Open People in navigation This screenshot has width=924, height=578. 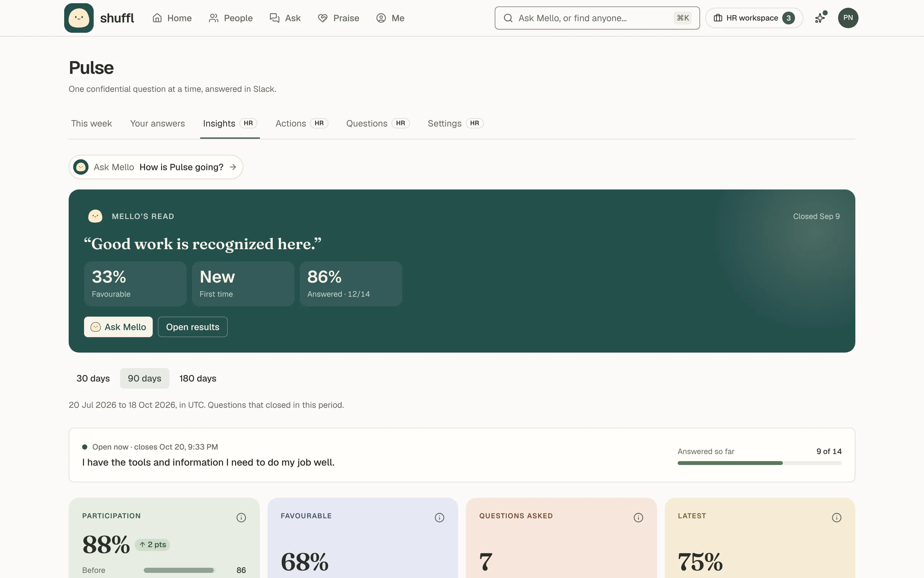pyautogui.click(x=231, y=18)
